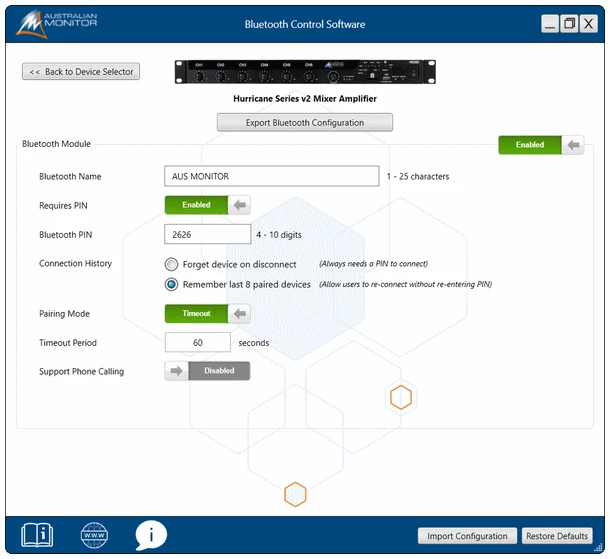This screenshot has height=559, width=610.
Task: Go back to Device Selector
Action: [81, 72]
